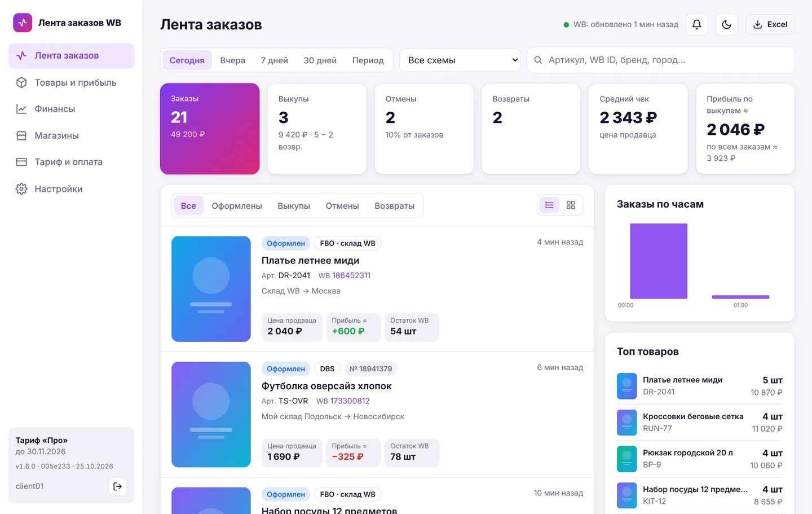
Task: Filter orders by Оформлены
Action: [237, 206]
